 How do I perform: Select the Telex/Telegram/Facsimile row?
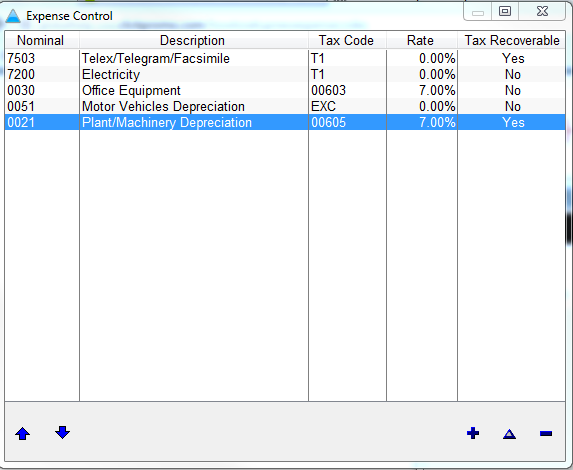coord(285,58)
